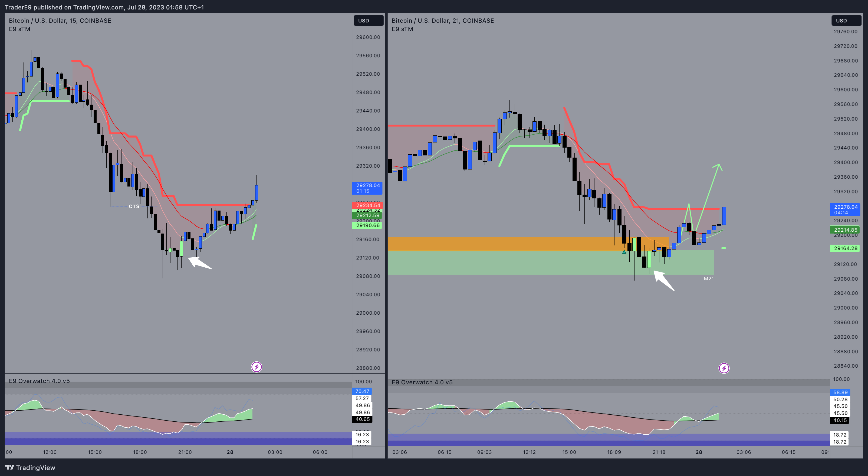Click 'Bitcoin / U.S. Dollar, 21, COINBASE' title
Viewport: 868px width, 476px height.
click(443, 21)
